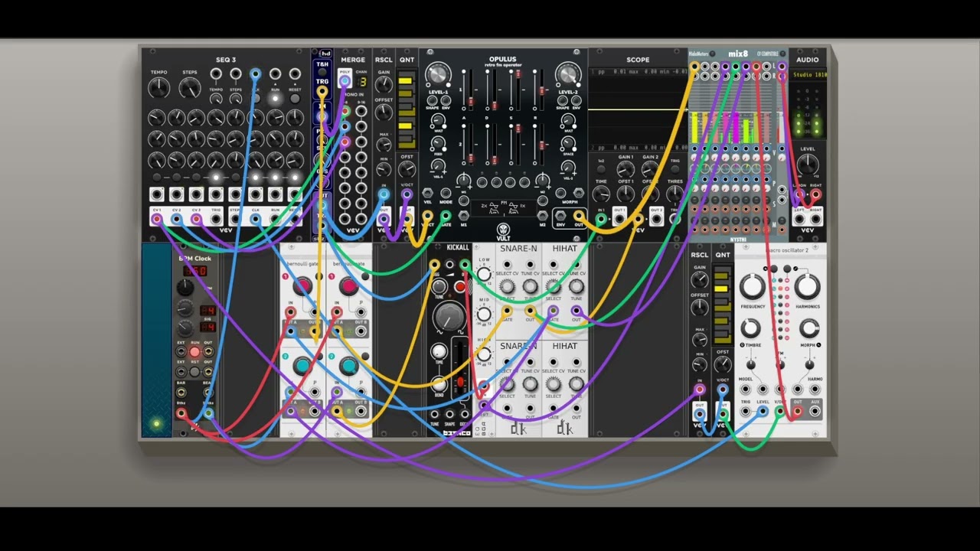
Task: Adjust the Scope TIME knob
Action: click(x=601, y=194)
